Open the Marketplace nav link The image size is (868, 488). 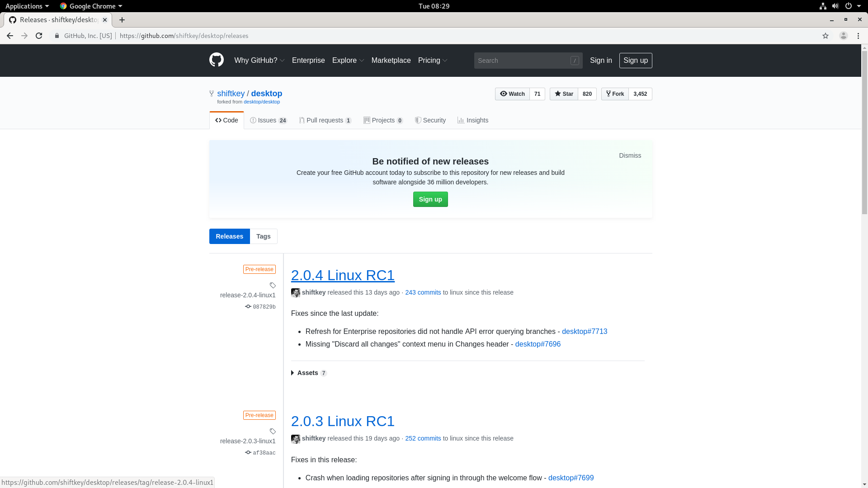click(391, 61)
